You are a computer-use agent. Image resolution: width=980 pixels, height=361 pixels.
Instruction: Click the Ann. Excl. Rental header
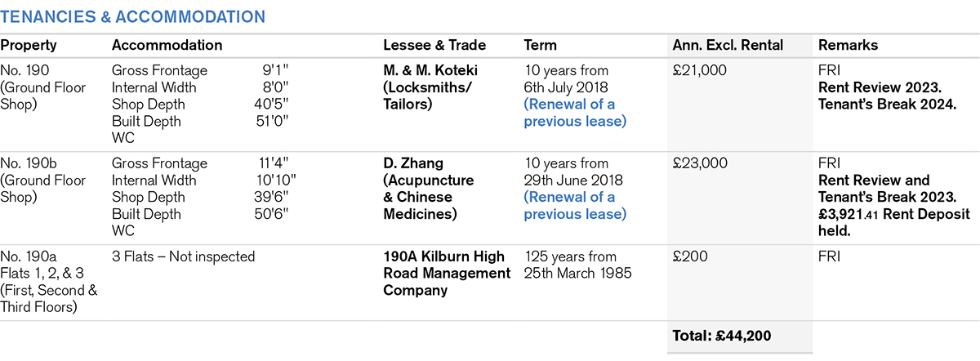tap(727, 46)
